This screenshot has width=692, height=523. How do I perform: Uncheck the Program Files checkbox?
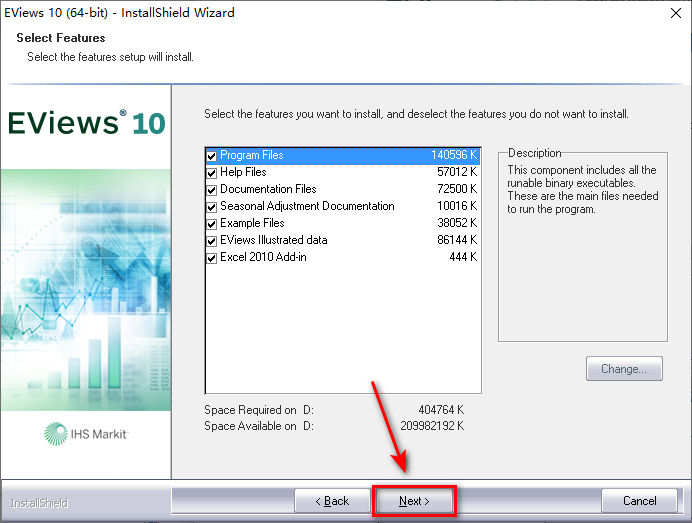point(212,156)
